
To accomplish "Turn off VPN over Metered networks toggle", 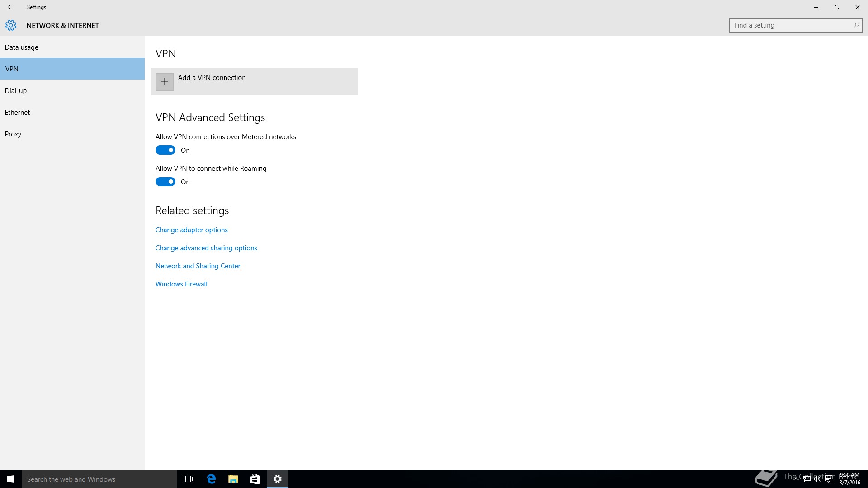I will (165, 150).
